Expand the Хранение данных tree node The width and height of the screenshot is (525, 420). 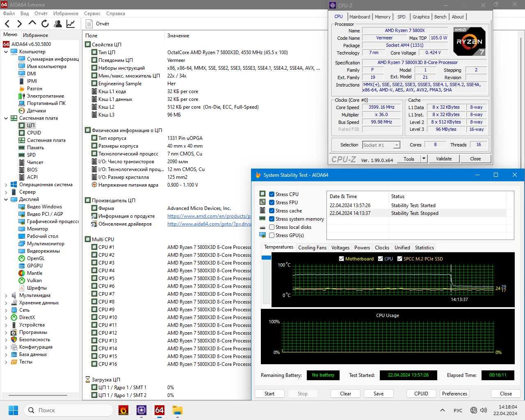coord(6,303)
